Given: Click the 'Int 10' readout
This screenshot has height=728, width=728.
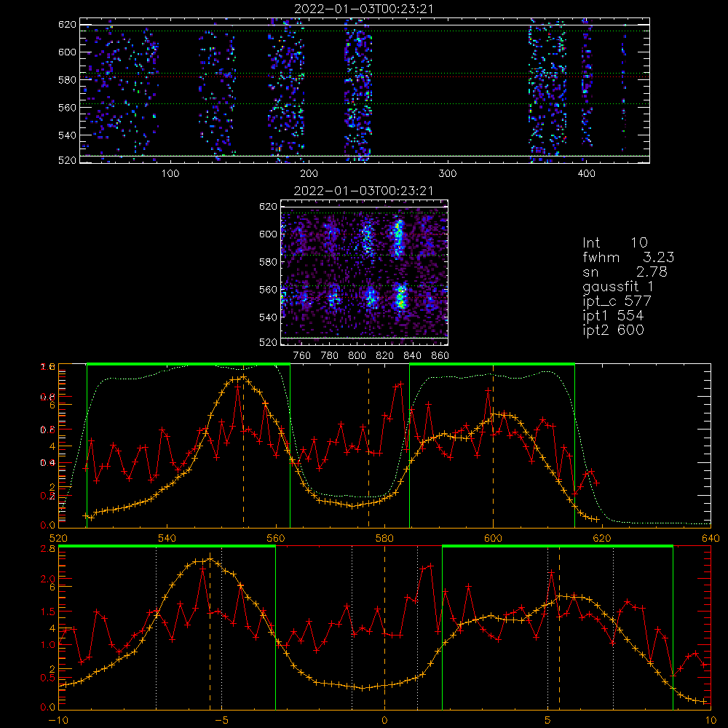Looking at the screenshot, I should point(615,242).
